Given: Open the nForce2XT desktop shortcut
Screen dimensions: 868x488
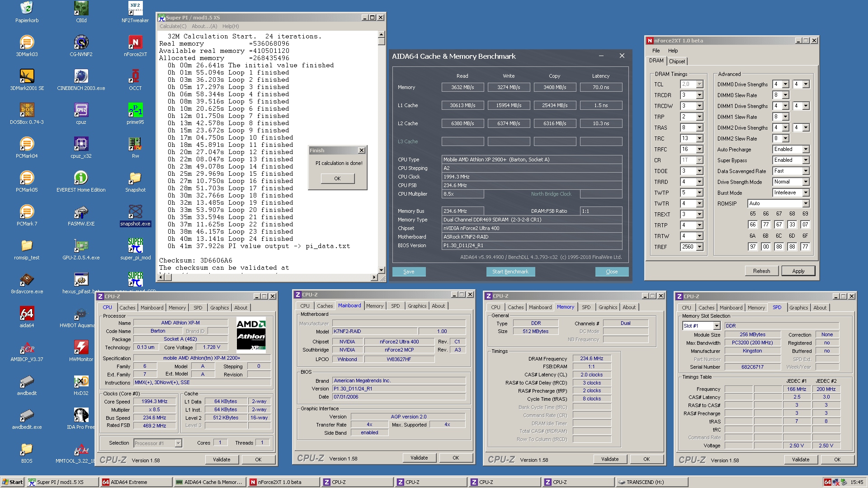Looking at the screenshot, I should point(135,46).
